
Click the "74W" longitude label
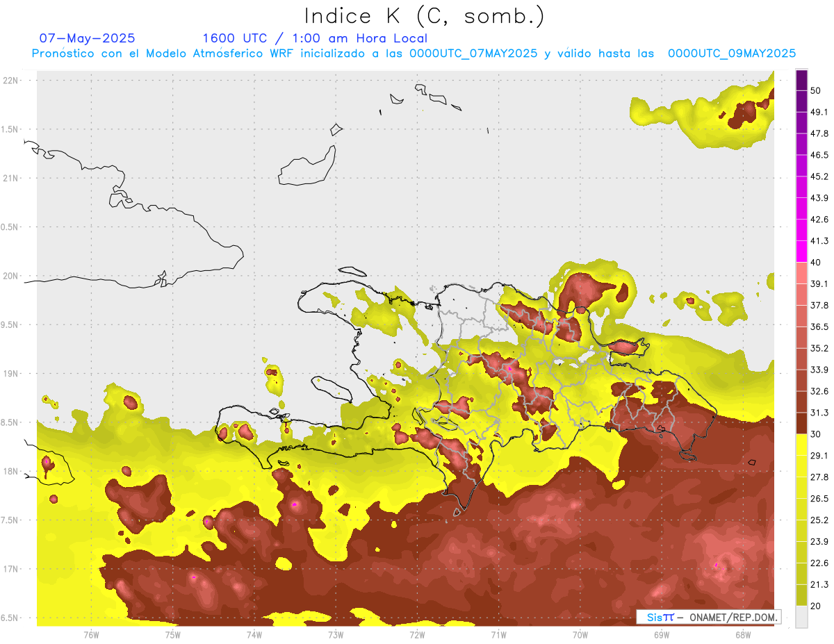click(x=254, y=634)
